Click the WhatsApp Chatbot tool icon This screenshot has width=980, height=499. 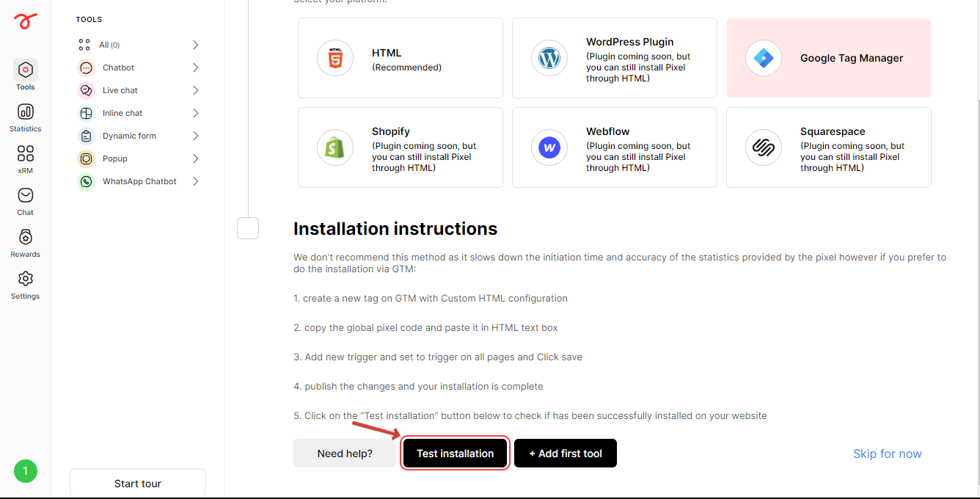tap(87, 181)
